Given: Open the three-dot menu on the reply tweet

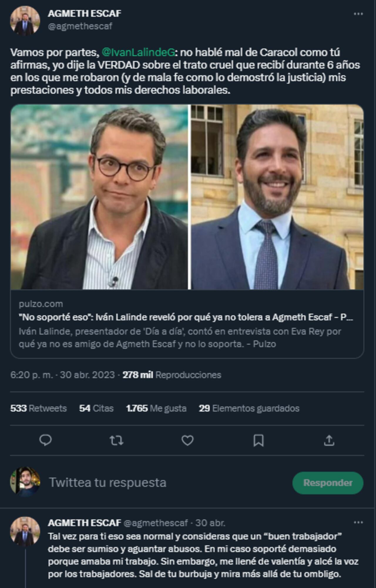Looking at the screenshot, I should coord(358,522).
